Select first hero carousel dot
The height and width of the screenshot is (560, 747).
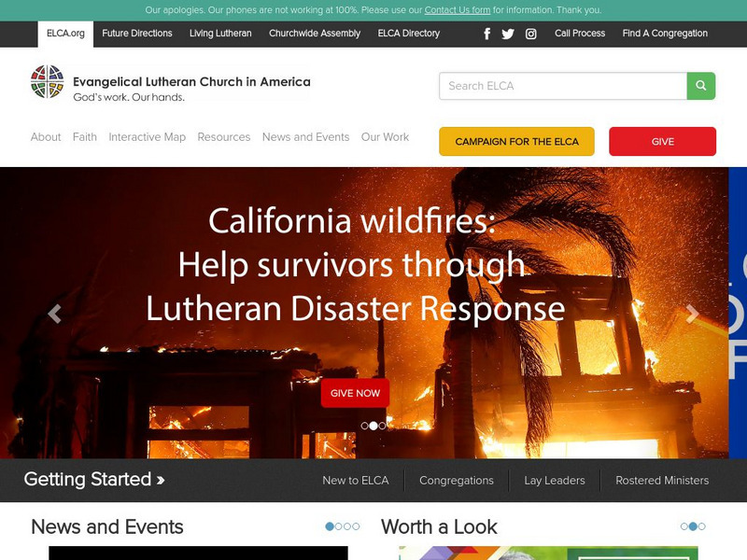point(364,426)
